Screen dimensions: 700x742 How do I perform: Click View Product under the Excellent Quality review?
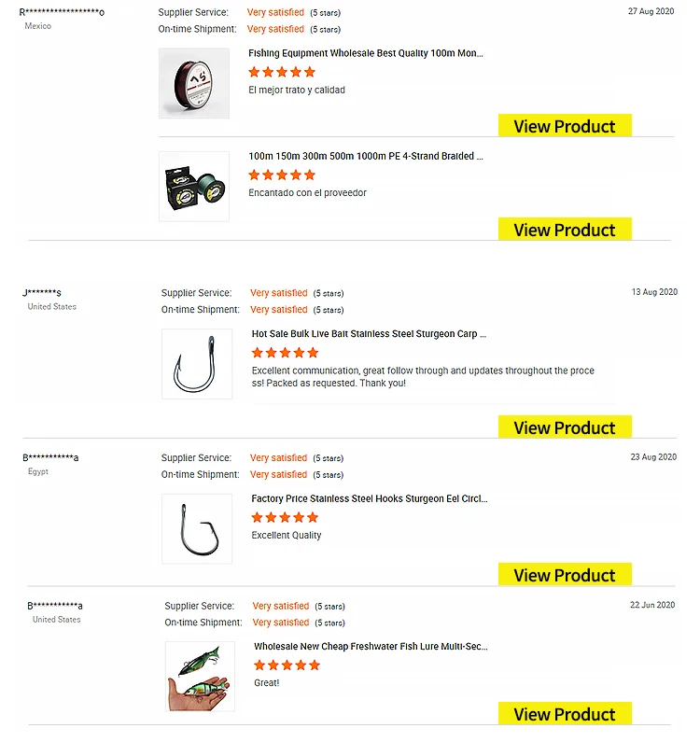(x=565, y=575)
